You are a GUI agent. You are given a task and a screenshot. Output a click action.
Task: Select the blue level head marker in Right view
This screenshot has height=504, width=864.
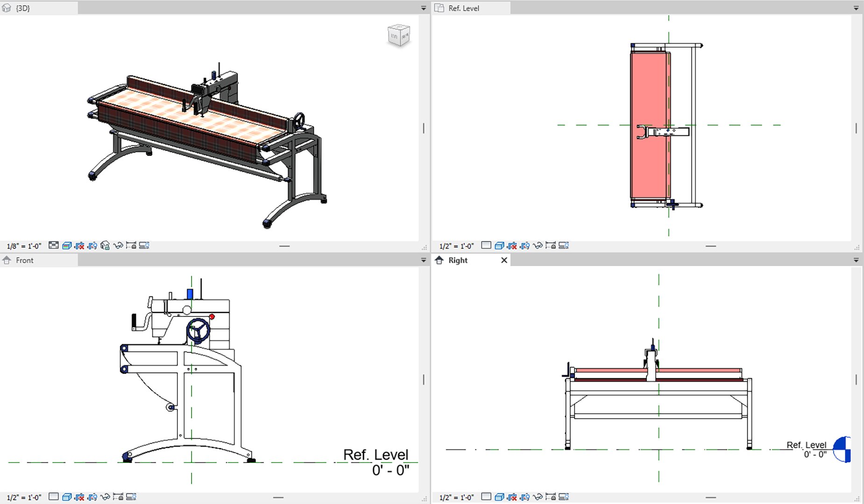tap(842, 449)
